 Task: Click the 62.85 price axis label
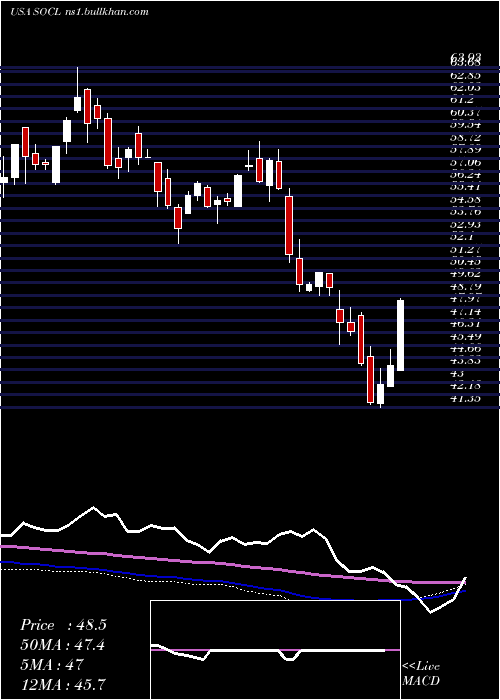tap(466, 76)
